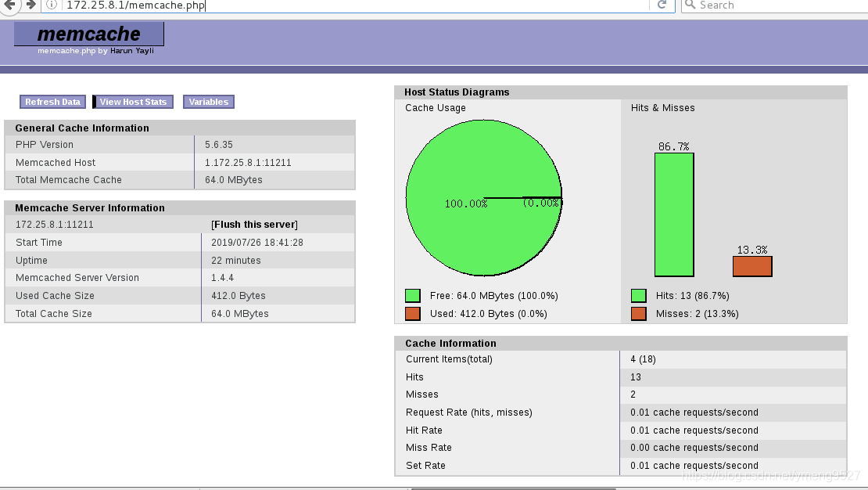Click the cache usage pie chart
Image resolution: width=868 pixels, height=490 pixels.
pos(484,198)
